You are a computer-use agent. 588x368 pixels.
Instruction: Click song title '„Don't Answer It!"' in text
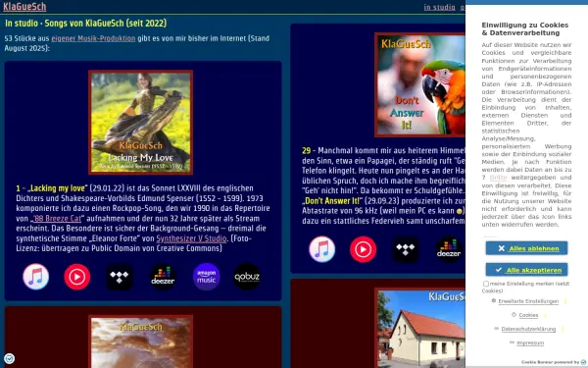(x=332, y=201)
